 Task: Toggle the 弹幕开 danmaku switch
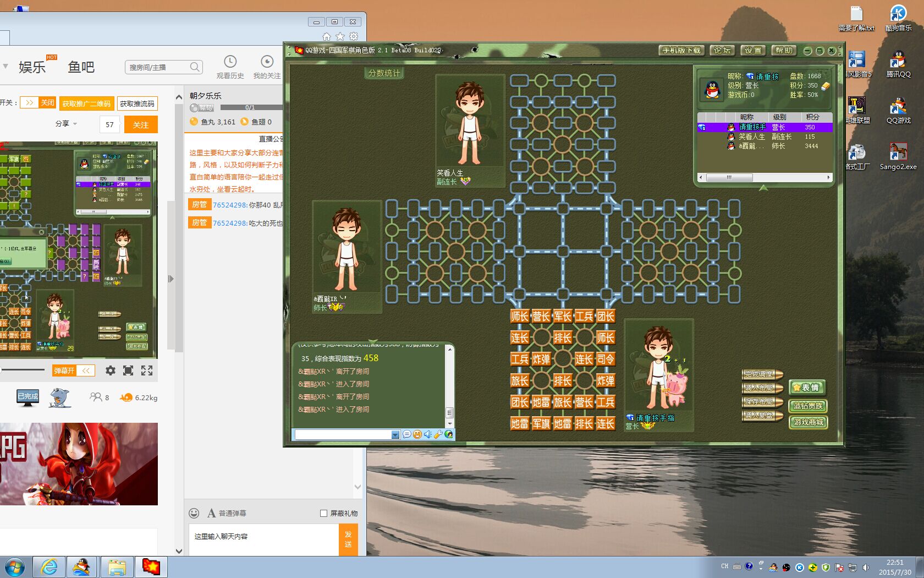(x=74, y=370)
